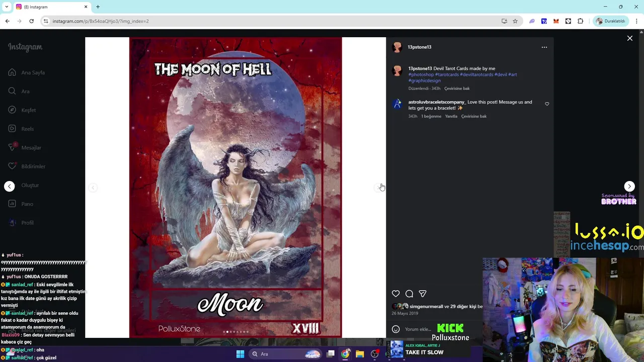Go to the next post arrow

(629, 186)
